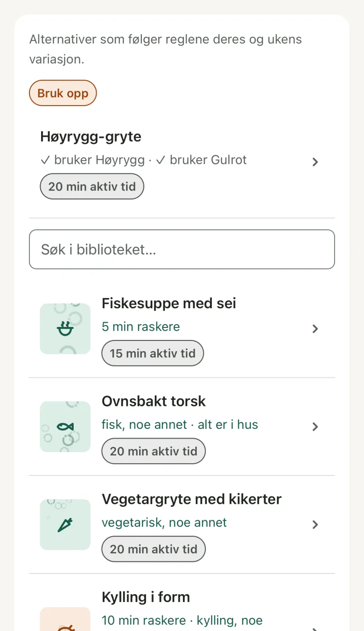
Task: Tap the carrot icon for Vegetargryte
Action: coord(65,525)
